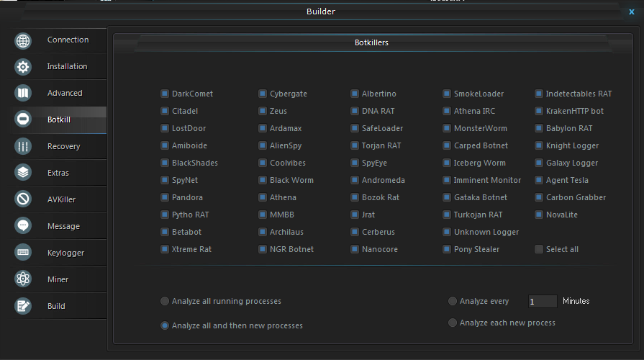Screen dimensions: 644x360
Task: Uncheck the Agent Tesla checkbox
Action: click(539, 180)
